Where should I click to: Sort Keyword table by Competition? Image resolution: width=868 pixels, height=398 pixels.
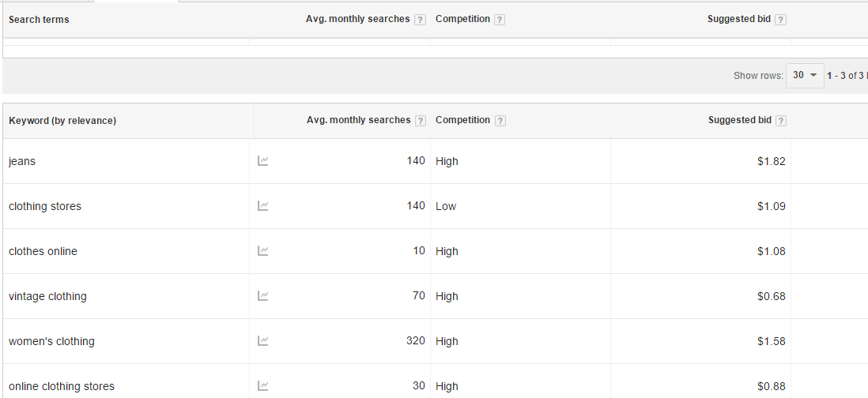(x=462, y=120)
